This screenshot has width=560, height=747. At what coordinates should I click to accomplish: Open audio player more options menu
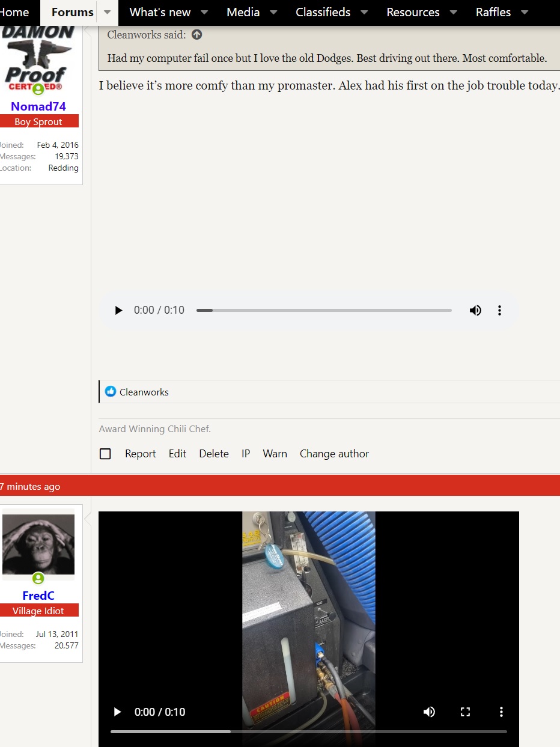[499, 310]
